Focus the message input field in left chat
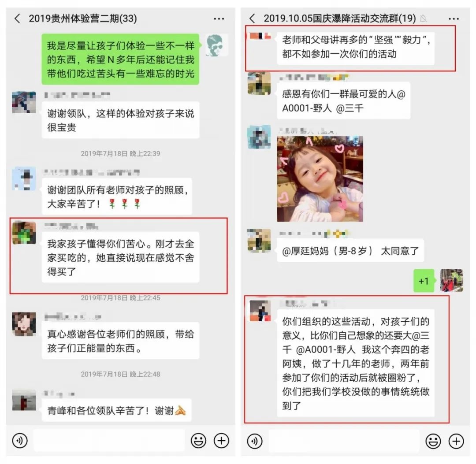Screen dimensions: 476x464 pyautogui.click(x=109, y=440)
